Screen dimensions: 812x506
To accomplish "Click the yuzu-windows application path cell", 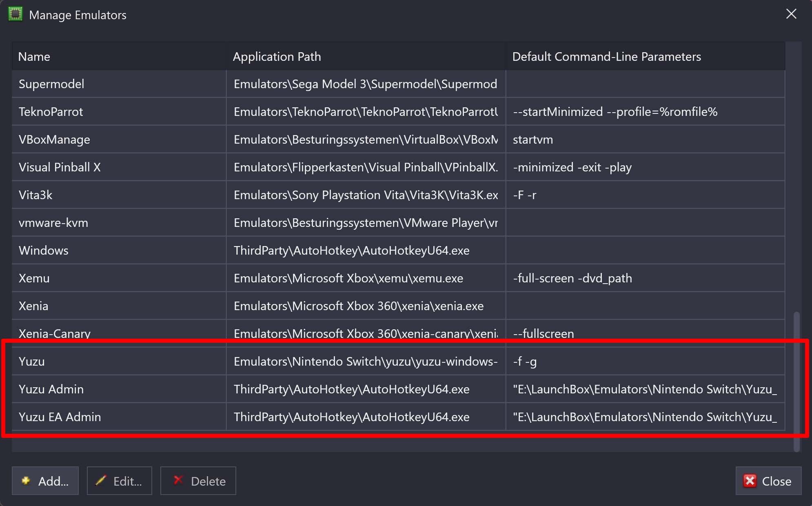I will (x=366, y=361).
